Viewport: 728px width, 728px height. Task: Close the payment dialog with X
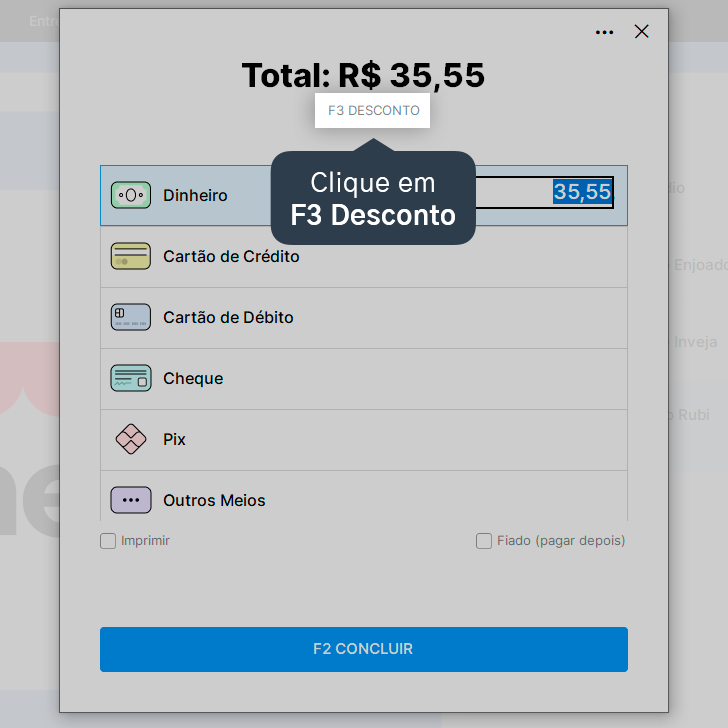pyautogui.click(x=642, y=32)
